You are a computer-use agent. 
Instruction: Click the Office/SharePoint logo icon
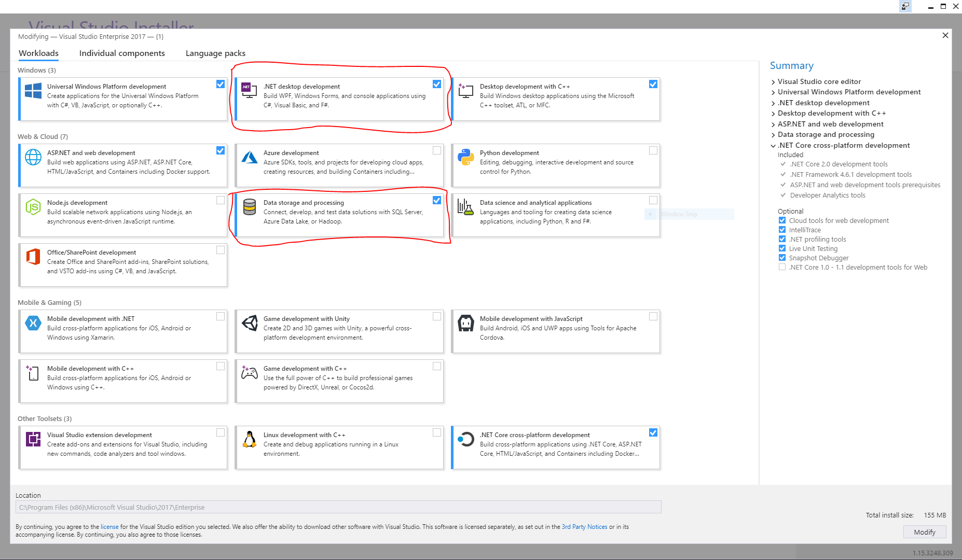pyautogui.click(x=33, y=256)
